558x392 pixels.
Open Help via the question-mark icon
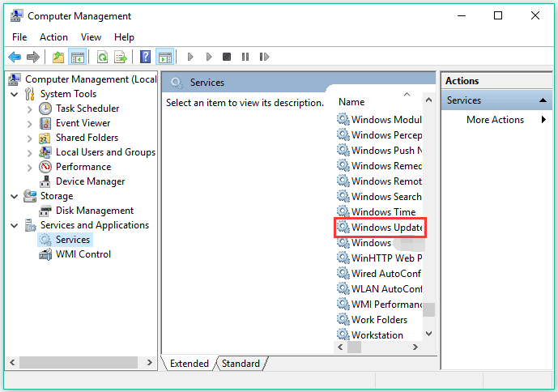point(145,57)
